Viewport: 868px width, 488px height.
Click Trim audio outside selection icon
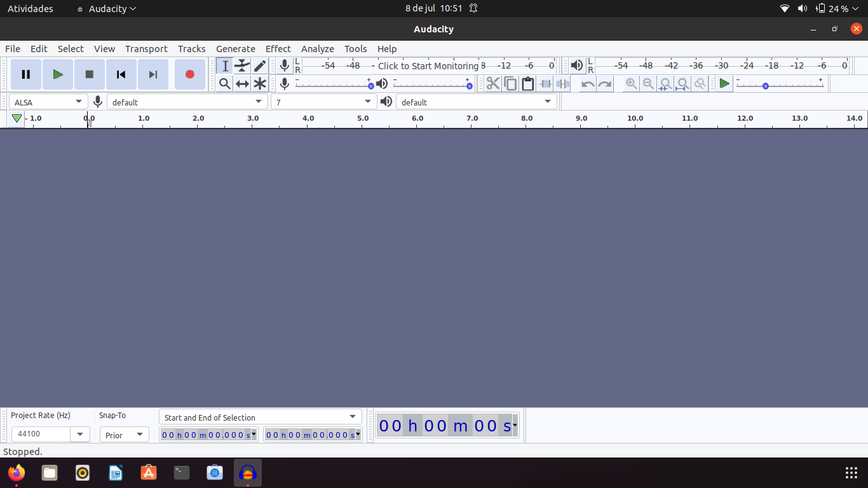point(545,83)
